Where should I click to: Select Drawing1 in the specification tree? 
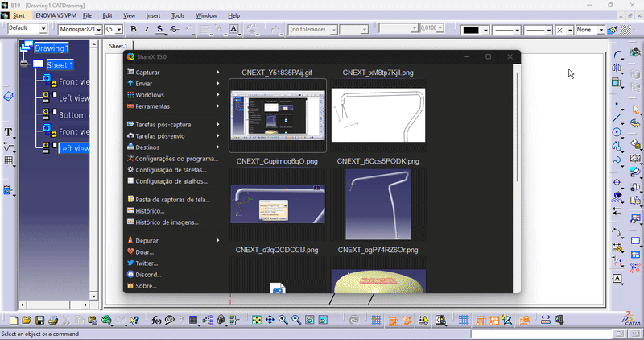click(x=52, y=48)
